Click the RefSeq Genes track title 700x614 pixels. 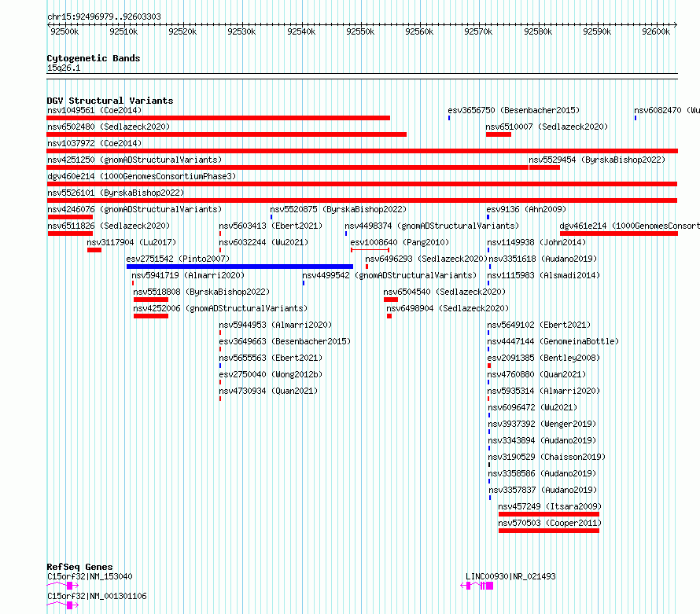79,567
